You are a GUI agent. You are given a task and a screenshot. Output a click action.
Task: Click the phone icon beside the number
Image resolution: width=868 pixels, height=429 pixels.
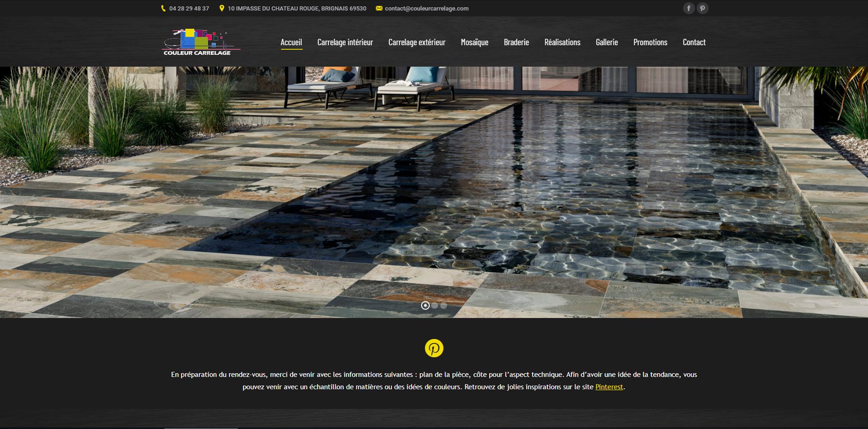pos(164,8)
